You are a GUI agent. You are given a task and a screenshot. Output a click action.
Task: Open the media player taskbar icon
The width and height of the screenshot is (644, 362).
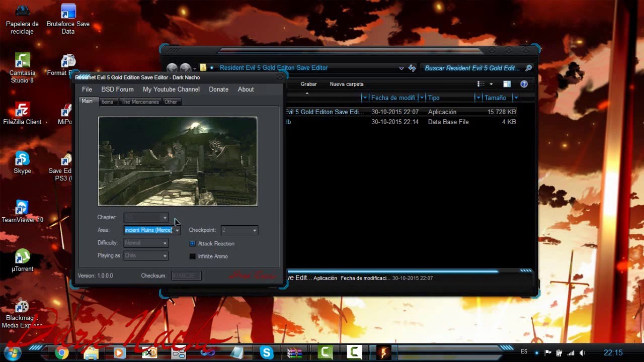(x=120, y=353)
